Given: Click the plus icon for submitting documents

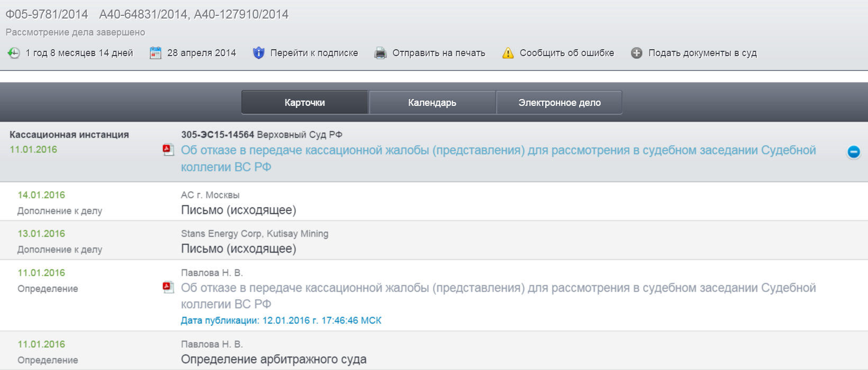Looking at the screenshot, I should 636,53.
